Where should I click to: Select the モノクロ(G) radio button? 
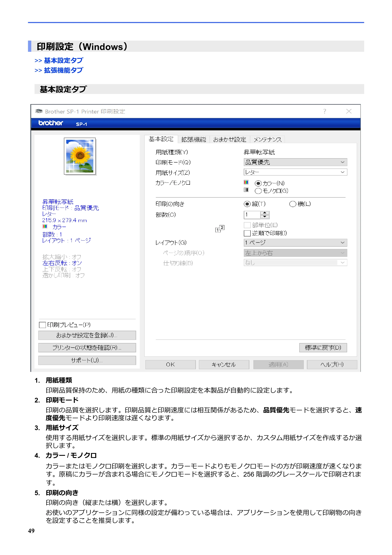click(258, 191)
